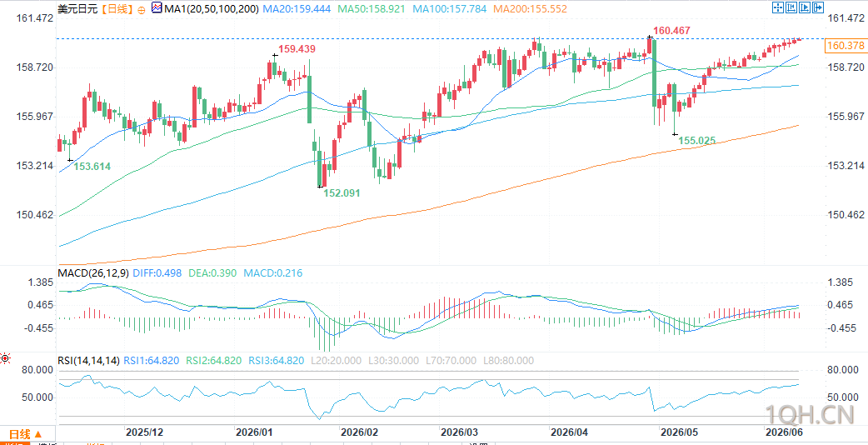Image resolution: width=868 pixels, height=445 pixels.
Task: Click the L70:70.000 level label
Action: click(x=451, y=360)
